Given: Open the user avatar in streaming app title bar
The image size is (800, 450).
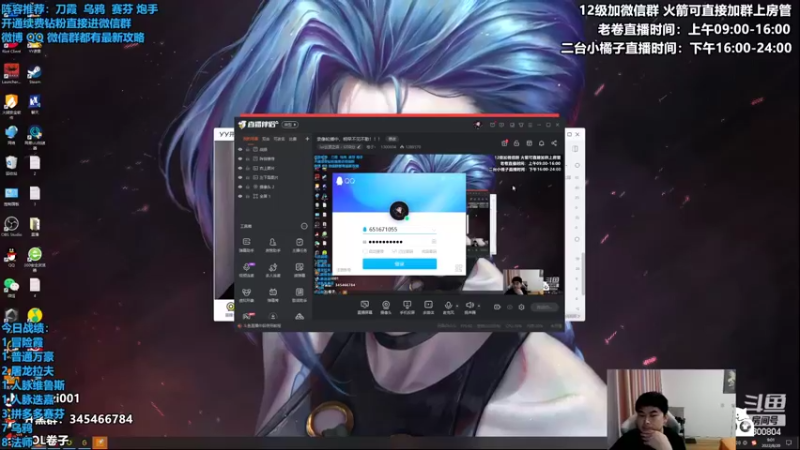Looking at the screenshot, I should point(478,124).
